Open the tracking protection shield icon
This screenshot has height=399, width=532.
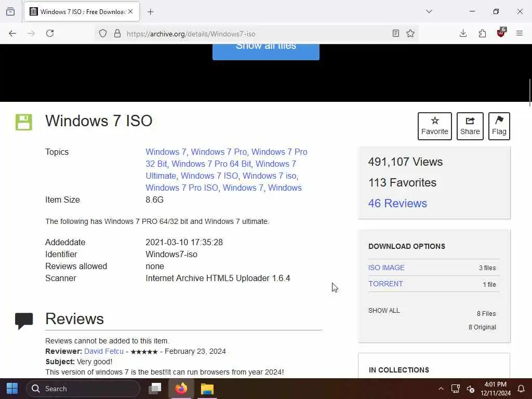tap(103, 33)
